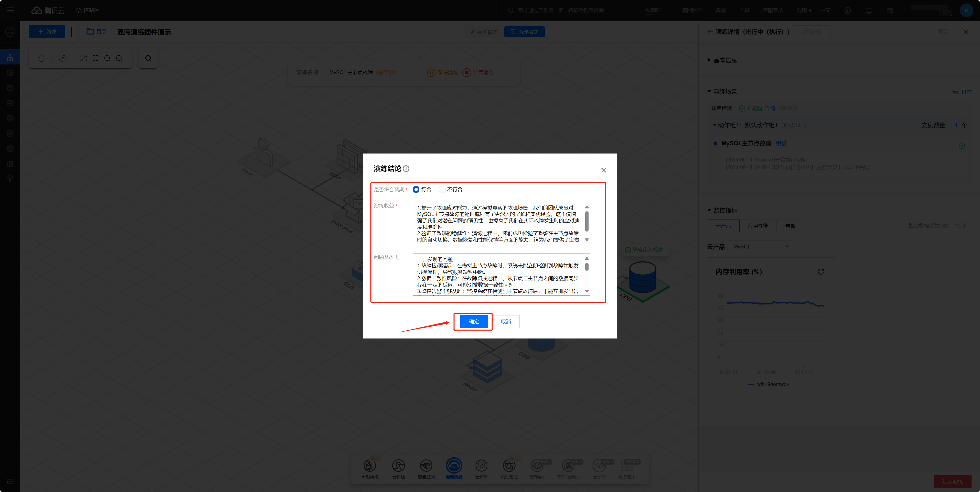980x492 pixels.
Task: Open 云护航 in bottom dock
Action: pos(481,468)
